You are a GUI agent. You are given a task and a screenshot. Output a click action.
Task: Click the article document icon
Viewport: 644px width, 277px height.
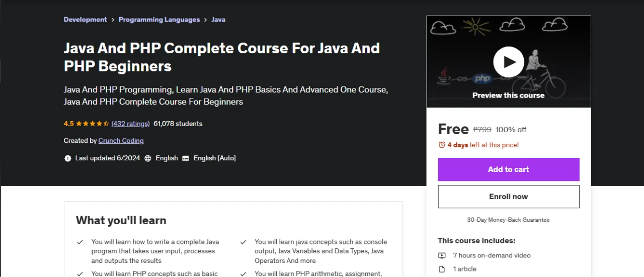[x=442, y=269]
